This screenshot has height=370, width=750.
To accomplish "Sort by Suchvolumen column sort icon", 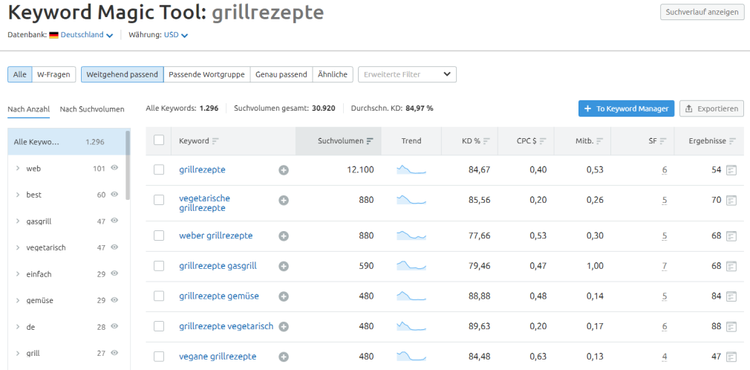I will 370,141.
